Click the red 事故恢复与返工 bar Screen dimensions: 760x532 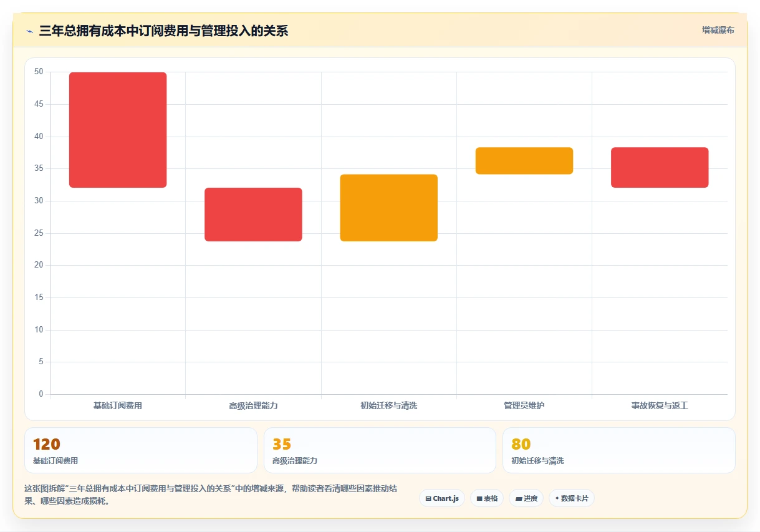pyautogui.click(x=660, y=167)
